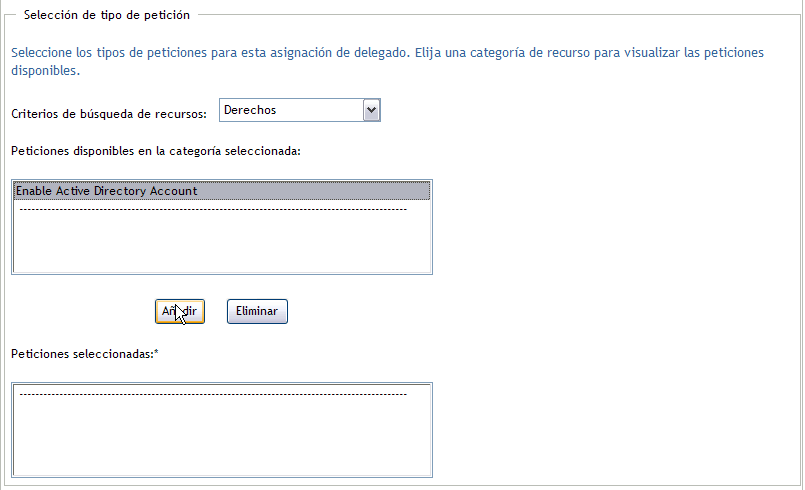Click the Añadir button

coord(180,312)
